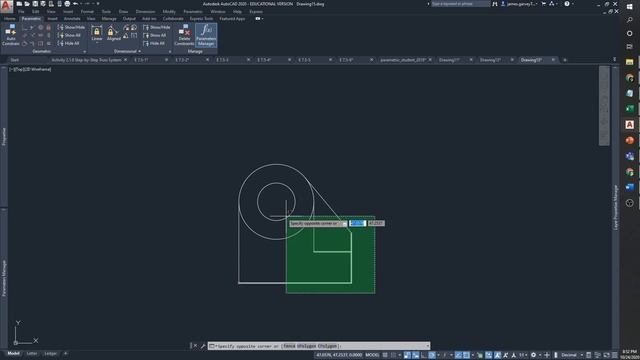This screenshot has width=640, height=360.
Task: Click the Excel icon in the taskbar
Action: [x=630, y=109]
